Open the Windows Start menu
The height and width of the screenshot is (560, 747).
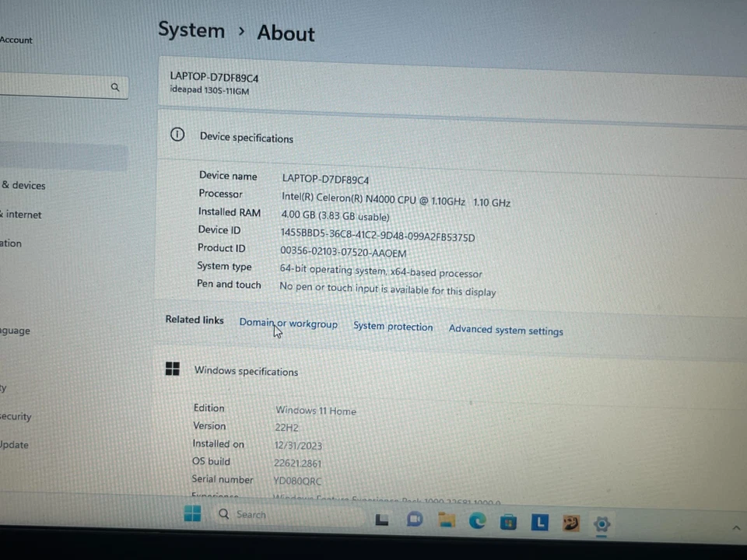(192, 513)
